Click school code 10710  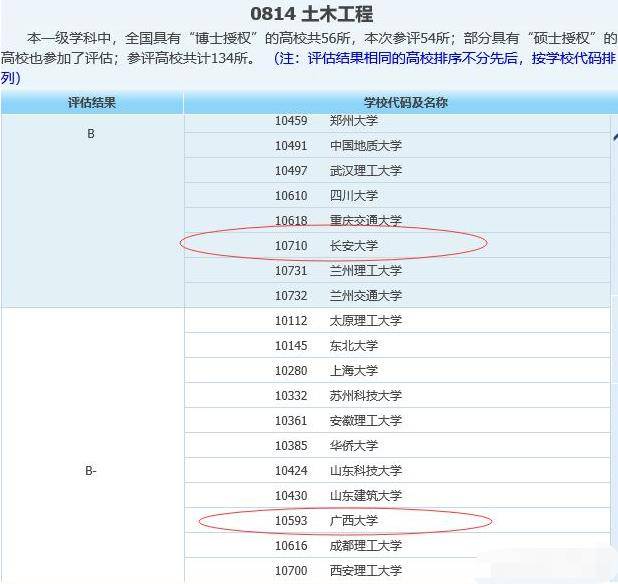click(291, 246)
